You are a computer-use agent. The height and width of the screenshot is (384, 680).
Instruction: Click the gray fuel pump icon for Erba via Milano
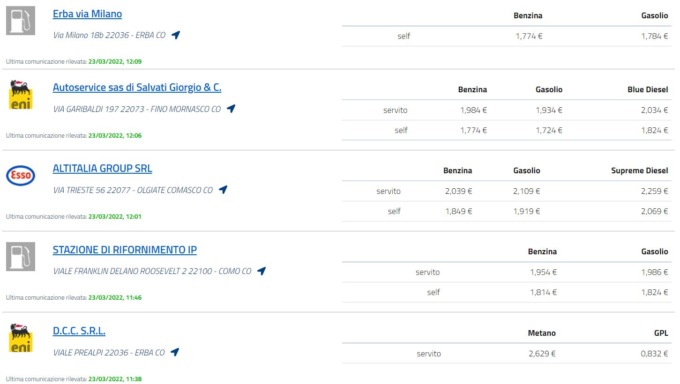pos(20,20)
